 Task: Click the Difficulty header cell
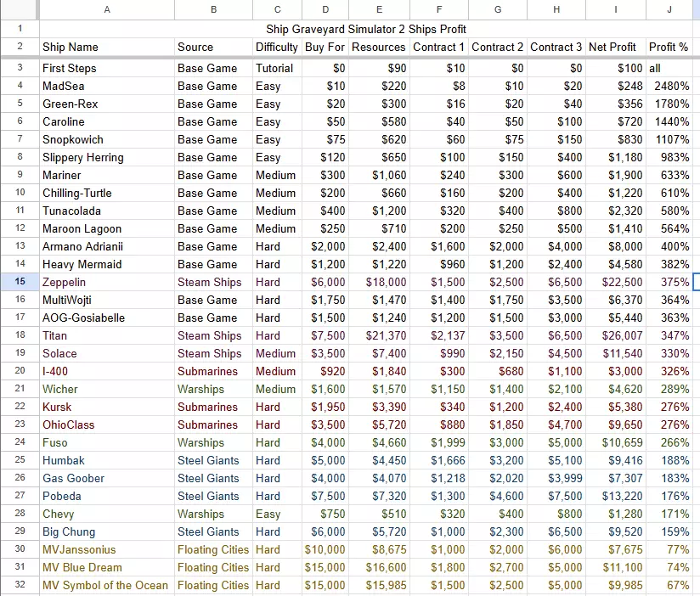(277, 47)
